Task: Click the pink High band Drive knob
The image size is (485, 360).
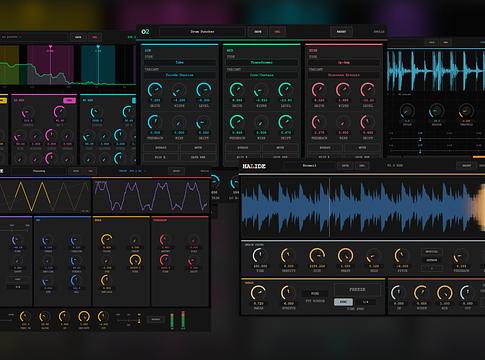Action: point(319,90)
